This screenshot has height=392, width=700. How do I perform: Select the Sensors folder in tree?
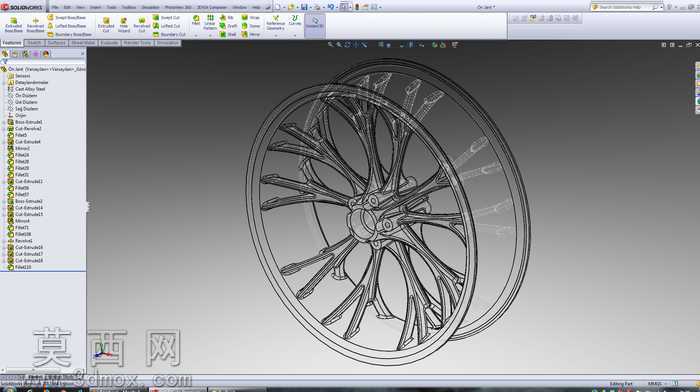[x=19, y=76]
